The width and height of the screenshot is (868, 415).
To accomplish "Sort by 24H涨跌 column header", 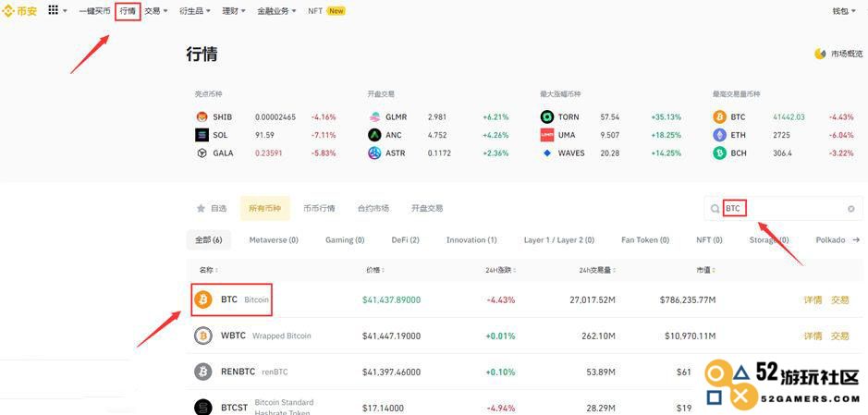I will click(x=501, y=270).
